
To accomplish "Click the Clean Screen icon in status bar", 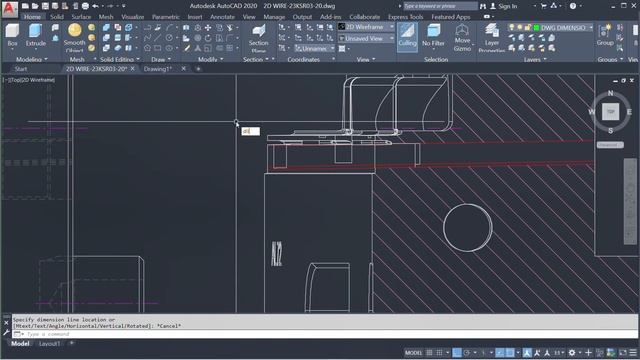I will tap(623, 353).
